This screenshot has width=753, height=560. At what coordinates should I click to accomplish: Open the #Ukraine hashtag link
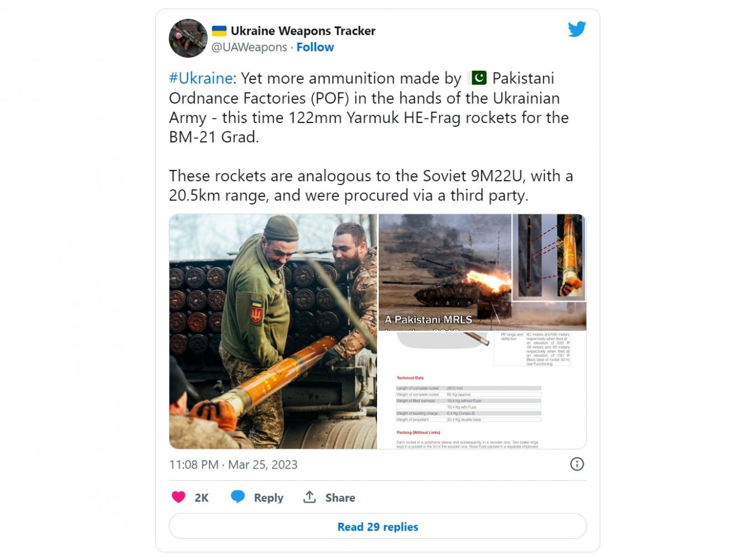click(201, 78)
